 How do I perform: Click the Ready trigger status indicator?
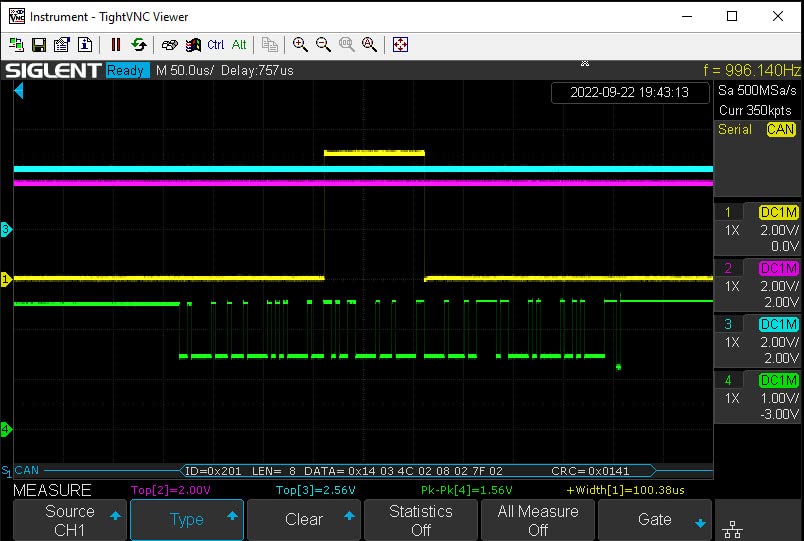click(127, 70)
